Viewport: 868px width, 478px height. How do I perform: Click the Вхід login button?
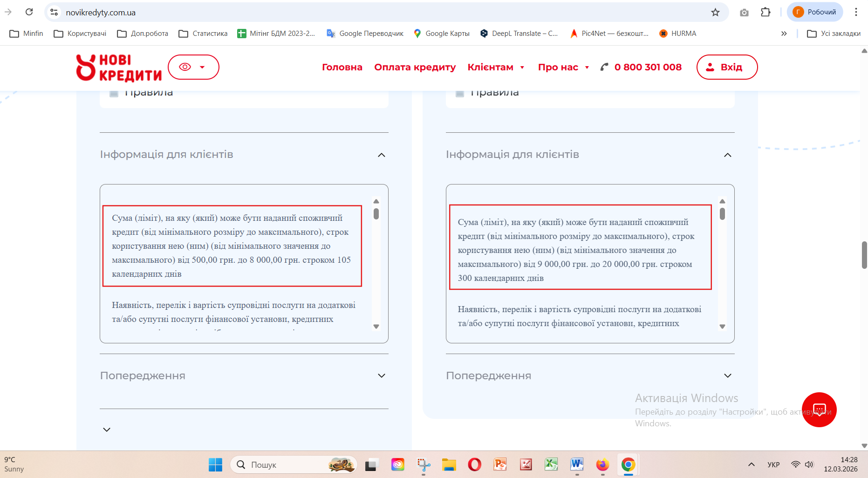pyautogui.click(x=727, y=67)
